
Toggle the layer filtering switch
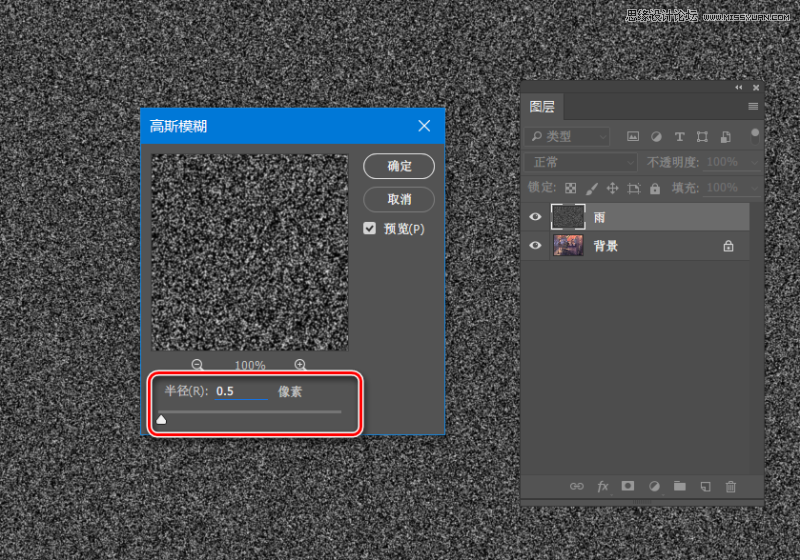pos(755,136)
